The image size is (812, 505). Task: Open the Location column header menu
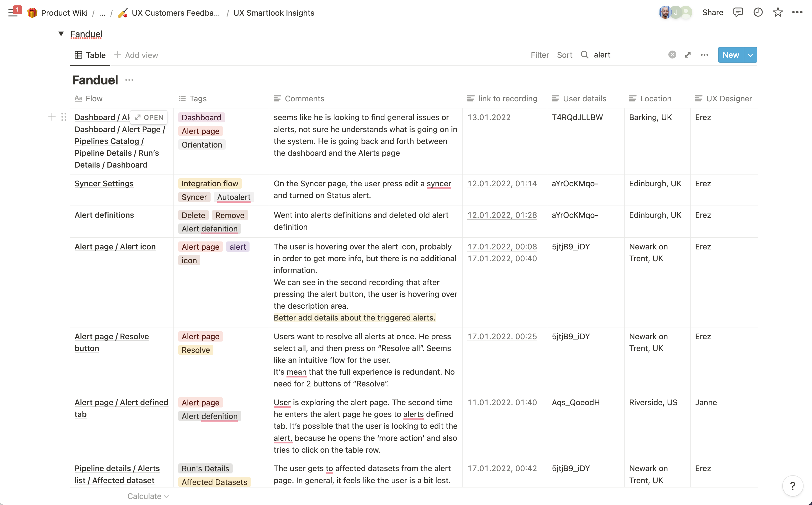coord(657,99)
